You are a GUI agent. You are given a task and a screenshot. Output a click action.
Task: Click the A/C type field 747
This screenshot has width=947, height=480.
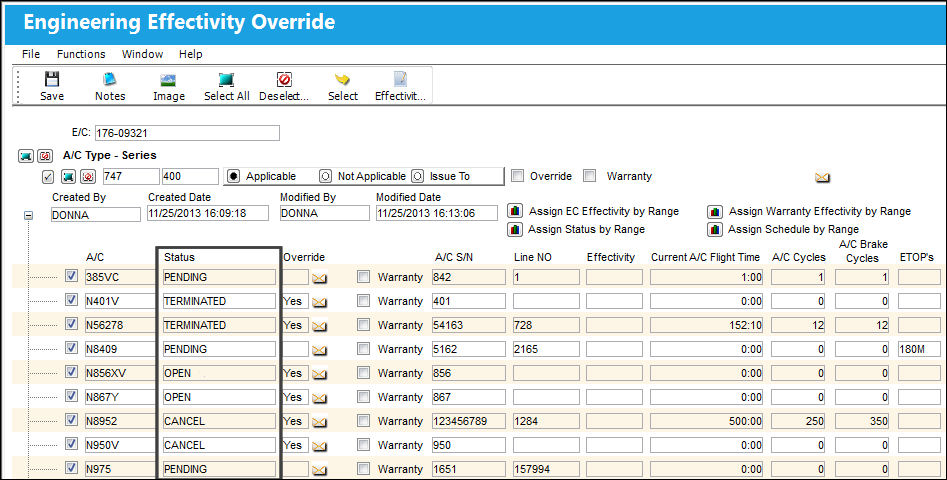pyautogui.click(x=131, y=176)
